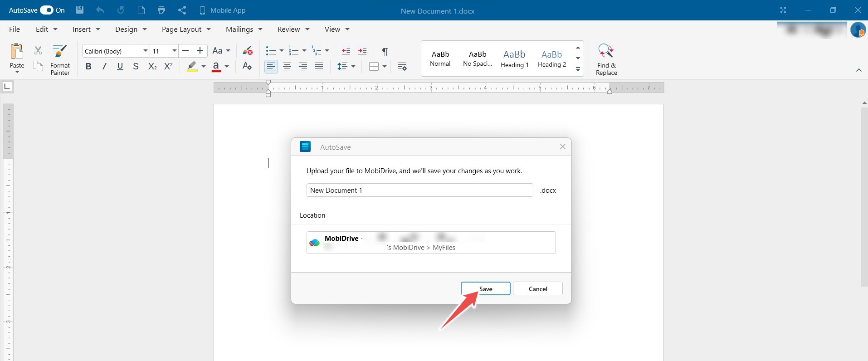Expand bullet list style dropdown arrow
This screenshot has width=868, height=361.
tap(281, 51)
